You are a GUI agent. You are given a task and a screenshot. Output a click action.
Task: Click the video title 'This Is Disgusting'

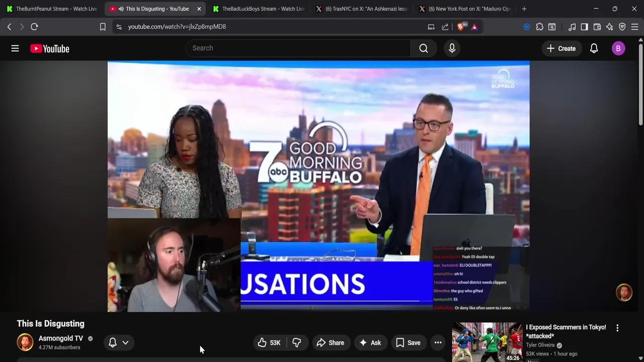pyautogui.click(x=51, y=324)
